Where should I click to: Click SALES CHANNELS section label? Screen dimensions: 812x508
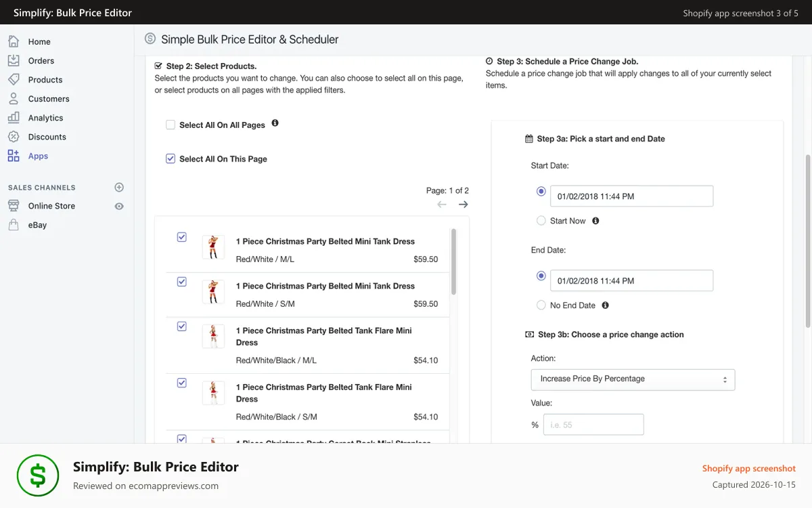(42, 188)
